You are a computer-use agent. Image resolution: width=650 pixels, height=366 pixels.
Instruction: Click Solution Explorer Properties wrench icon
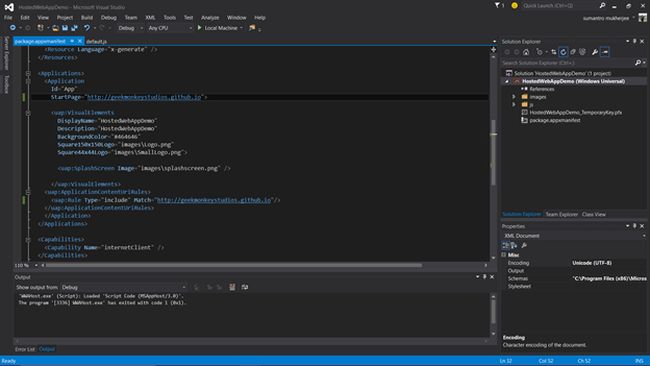595,52
